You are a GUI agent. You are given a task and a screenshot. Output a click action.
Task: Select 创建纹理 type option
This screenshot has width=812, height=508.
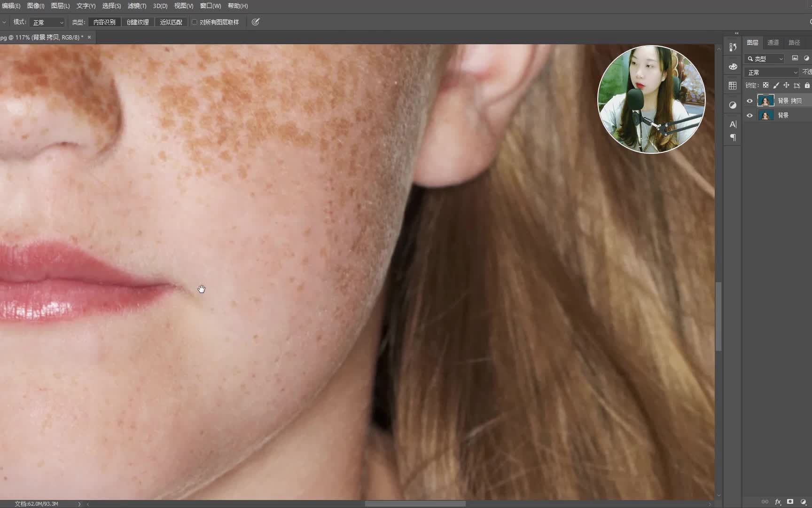[x=138, y=22]
